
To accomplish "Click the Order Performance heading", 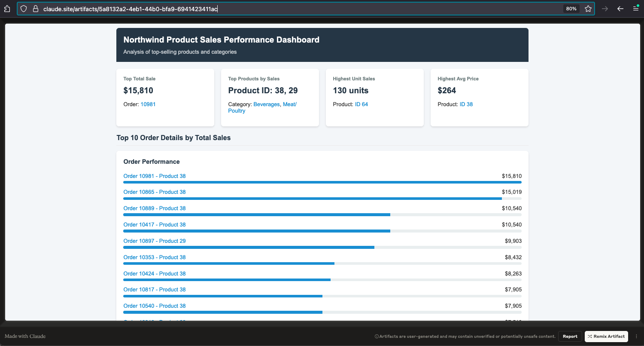I will coord(152,162).
